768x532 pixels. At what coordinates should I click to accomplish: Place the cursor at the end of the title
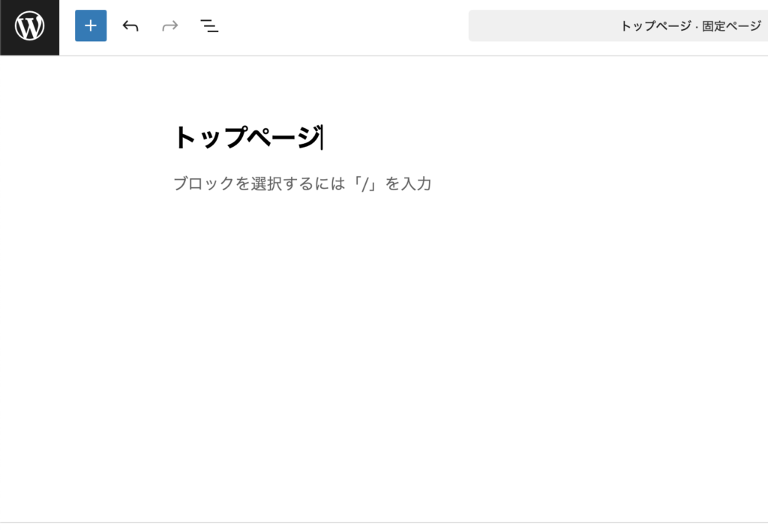(x=321, y=138)
